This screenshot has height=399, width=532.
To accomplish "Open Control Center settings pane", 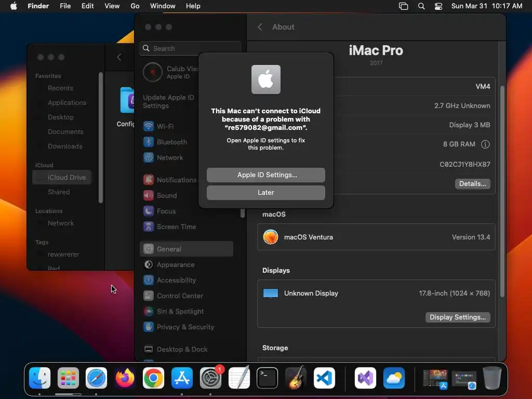I will click(x=187, y=296).
